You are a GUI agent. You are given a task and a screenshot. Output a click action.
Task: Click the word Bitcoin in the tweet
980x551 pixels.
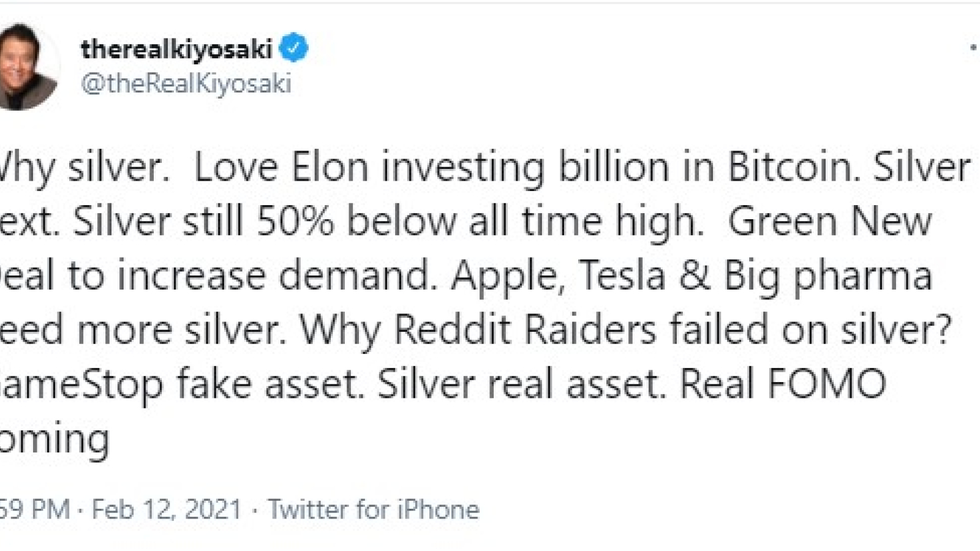pyautogui.click(x=794, y=167)
